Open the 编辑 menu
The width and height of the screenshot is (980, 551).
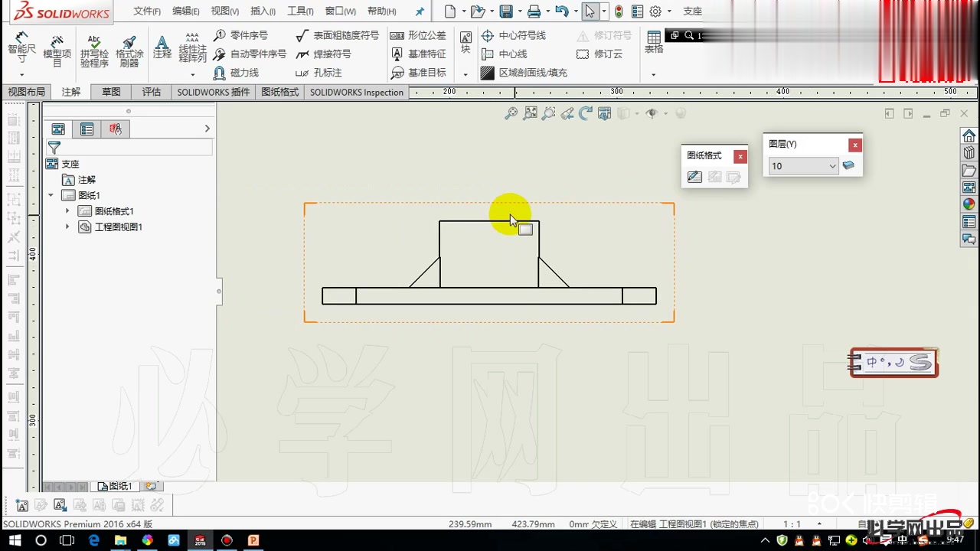click(x=186, y=11)
